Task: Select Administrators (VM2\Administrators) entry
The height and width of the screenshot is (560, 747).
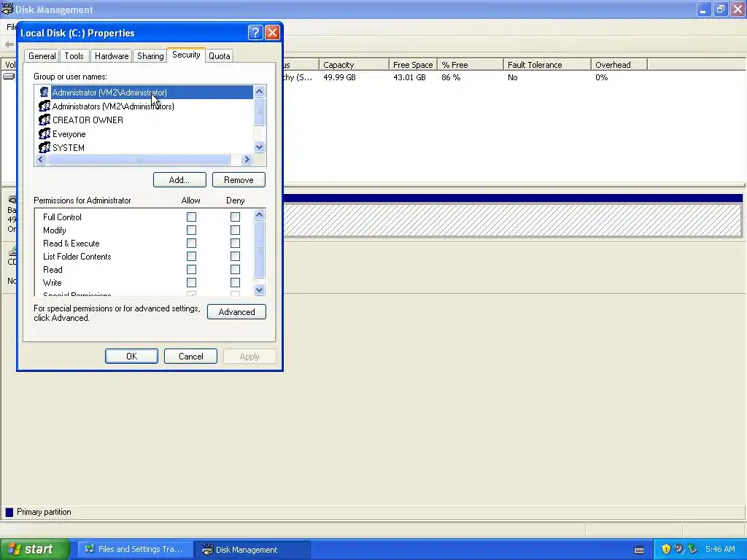Action: click(x=113, y=106)
